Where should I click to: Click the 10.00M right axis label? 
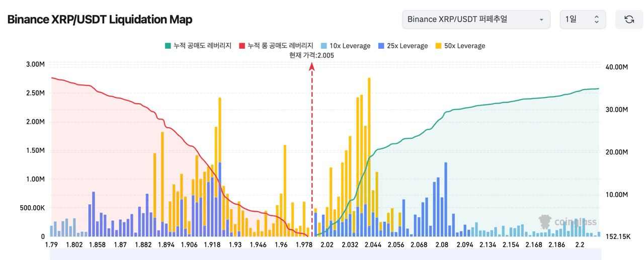(x=616, y=195)
